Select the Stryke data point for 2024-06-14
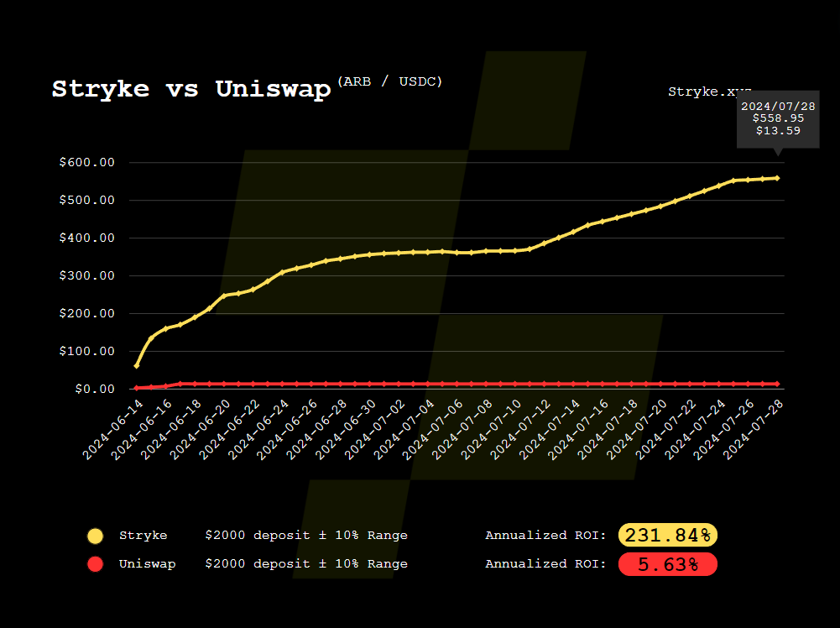 click(x=137, y=365)
